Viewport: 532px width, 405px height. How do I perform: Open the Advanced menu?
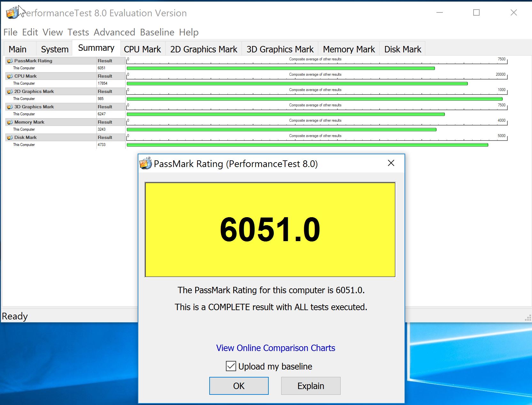[x=114, y=32]
